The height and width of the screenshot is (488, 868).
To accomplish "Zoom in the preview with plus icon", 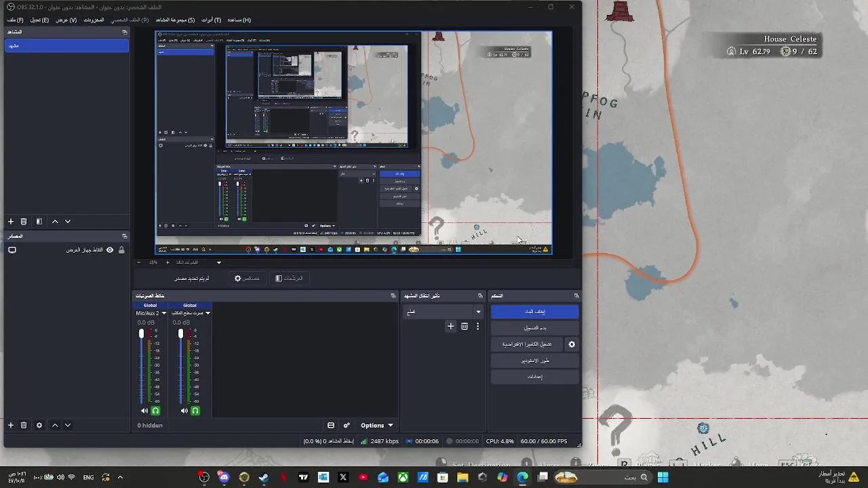I will (167, 262).
